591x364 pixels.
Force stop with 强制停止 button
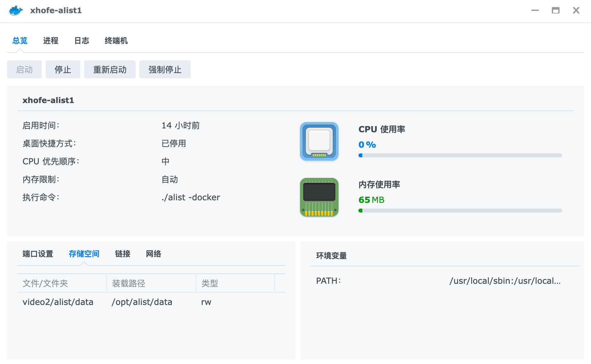pyautogui.click(x=165, y=69)
